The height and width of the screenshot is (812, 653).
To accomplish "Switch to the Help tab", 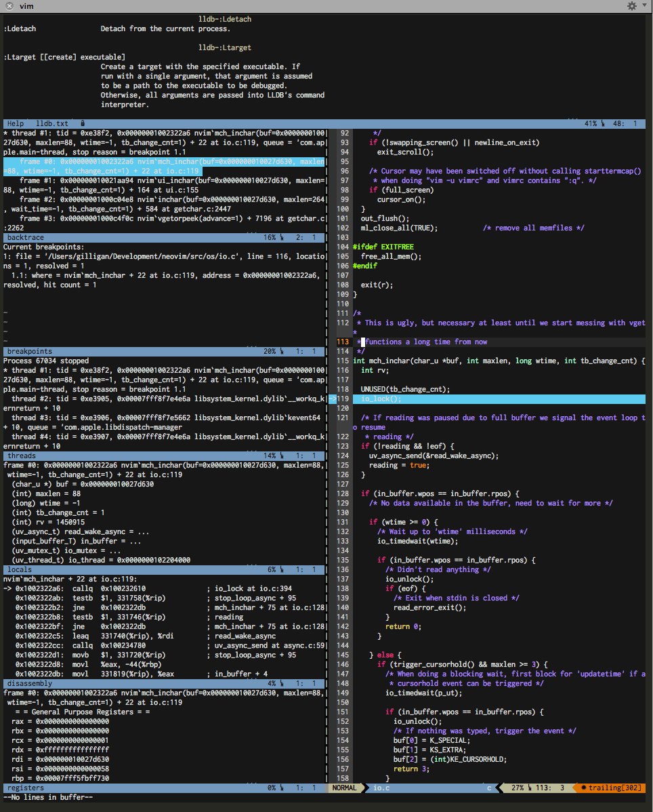I will point(16,123).
